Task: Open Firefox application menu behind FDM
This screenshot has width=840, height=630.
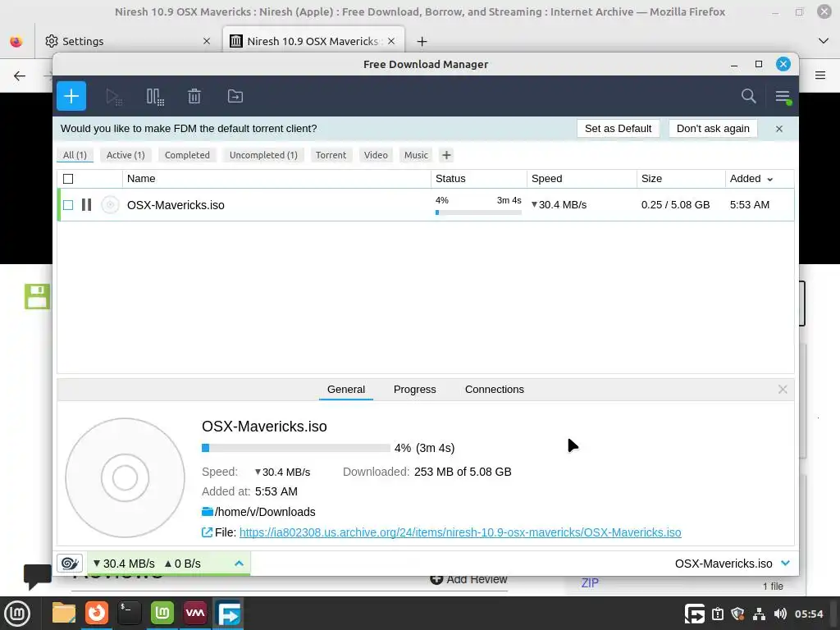Action: coord(820,75)
